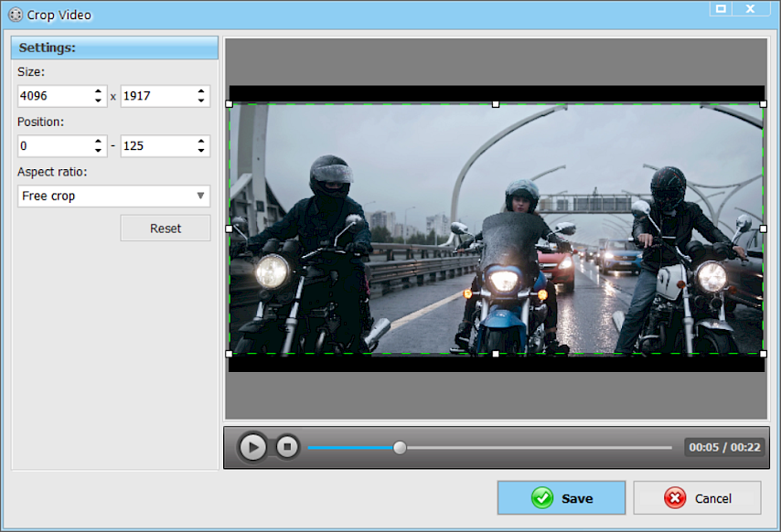781x532 pixels.
Task: Increase the crop width value of 4096
Action: pyautogui.click(x=98, y=91)
